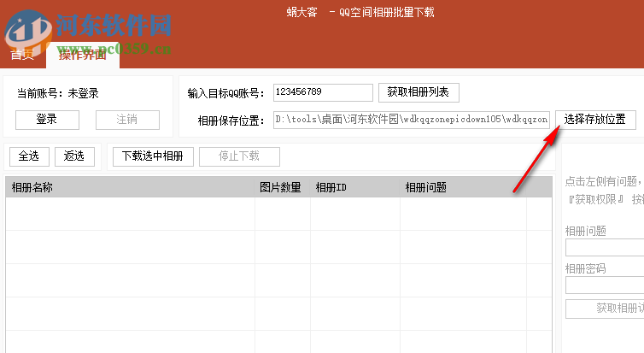Click the album save location path field
Image resolution: width=644 pixels, height=353 pixels.
click(412, 120)
